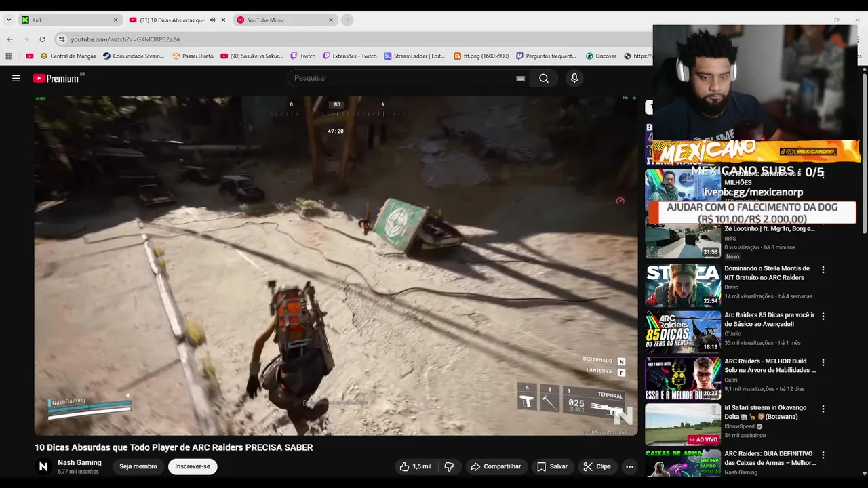Click the on-screen keyboard icon in search box
This screenshot has width=868, height=488.
[520, 78]
